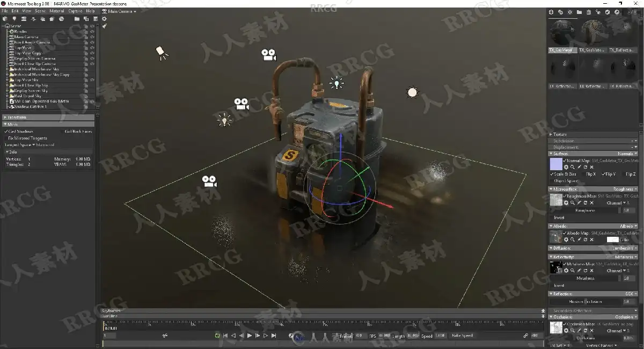Screen dimensions: 644x349
Task: Click the lock icon on the Top View row
Action: [x=86, y=48]
